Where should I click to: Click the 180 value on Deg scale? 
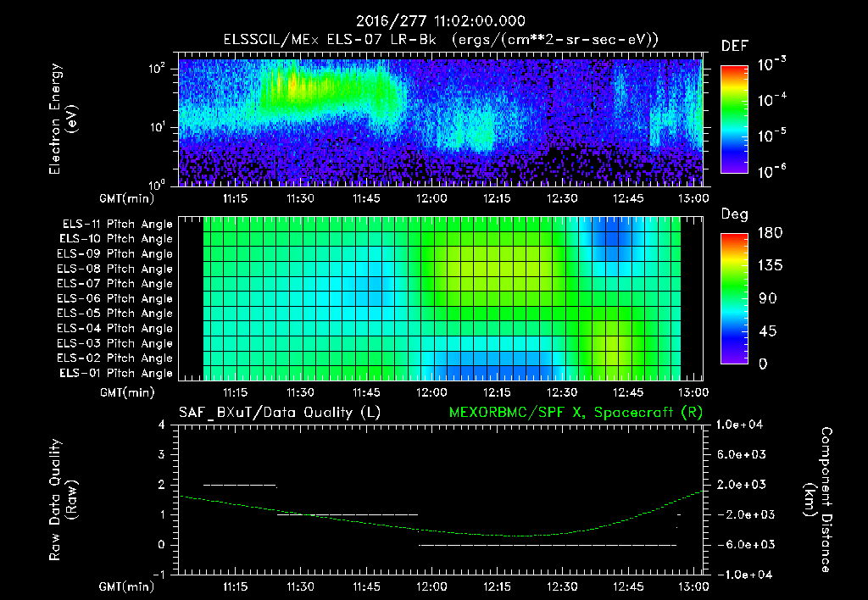tap(770, 232)
